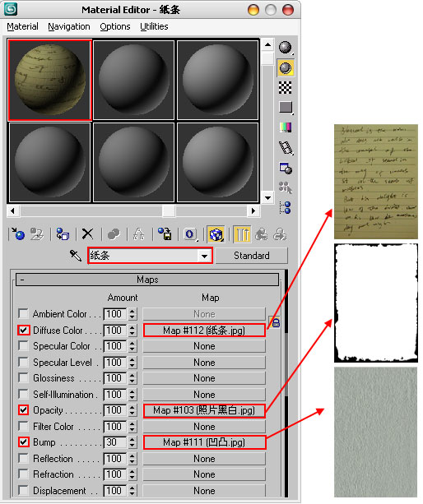Toggle the checkered Background icon
423x504 pixels.
pyautogui.click(x=286, y=87)
